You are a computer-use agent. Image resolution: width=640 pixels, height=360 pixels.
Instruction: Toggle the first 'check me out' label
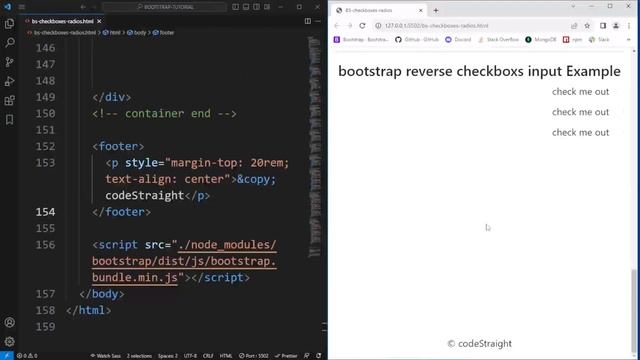[x=580, y=91]
